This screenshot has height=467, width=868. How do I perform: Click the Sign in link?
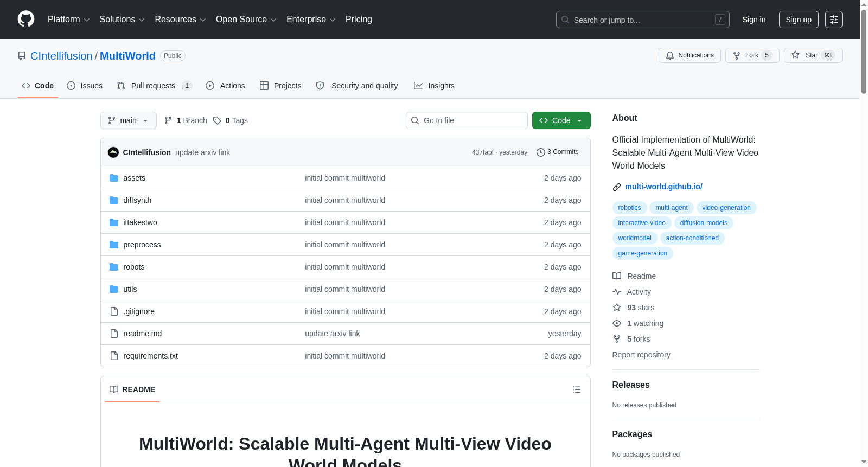point(754,20)
